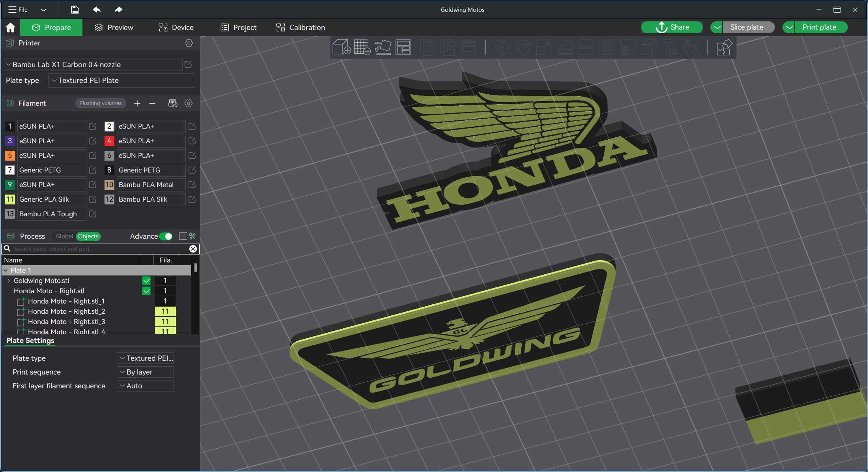The height and width of the screenshot is (472, 868).
Task: Edit filament 1 eSUN PLA+ preset
Action: coord(93,126)
